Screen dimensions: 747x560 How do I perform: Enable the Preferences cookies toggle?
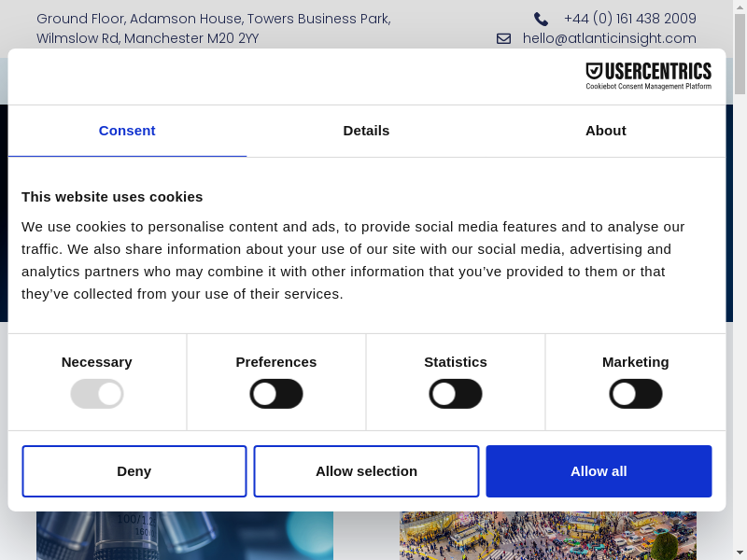click(276, 394)
